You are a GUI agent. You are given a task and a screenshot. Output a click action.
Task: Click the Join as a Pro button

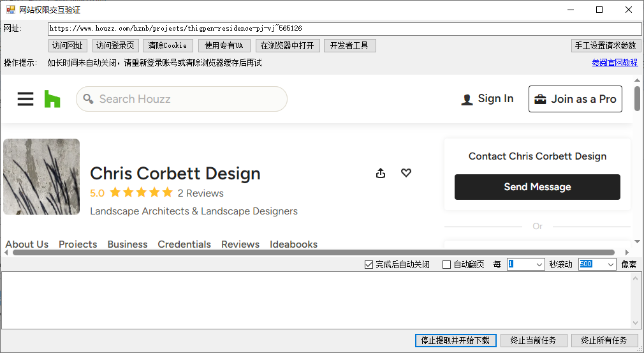pyautogui.click(x=575, y=99)
